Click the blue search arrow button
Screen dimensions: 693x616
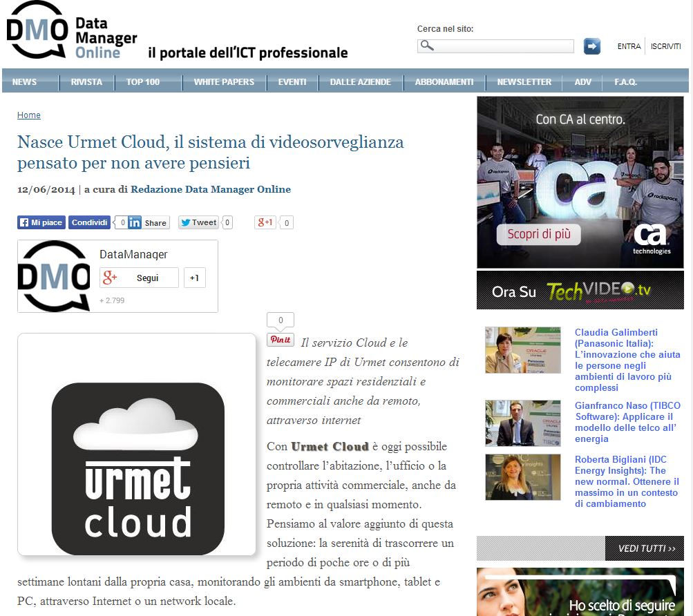click(592, 46)
